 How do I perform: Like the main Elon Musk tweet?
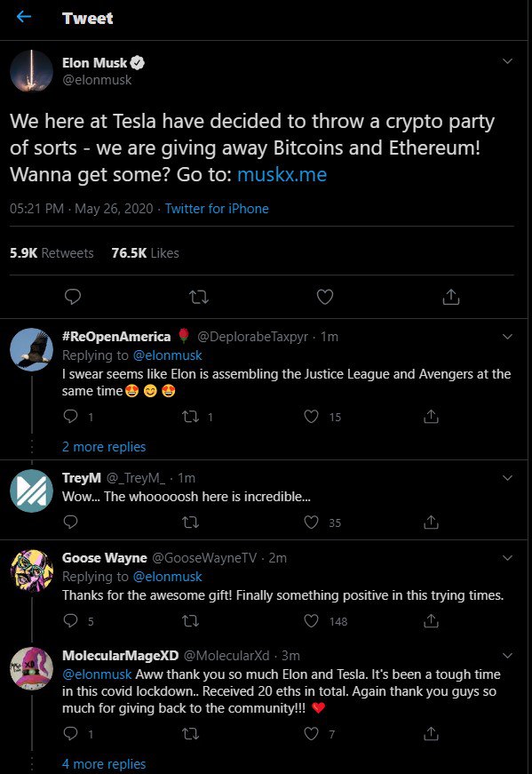(x=325, y=297)
